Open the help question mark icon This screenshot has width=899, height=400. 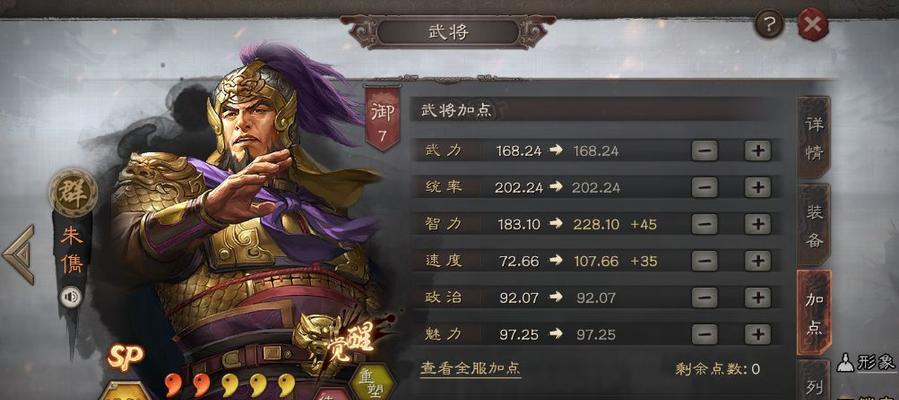pyautogui.click(x=769, y=25)
